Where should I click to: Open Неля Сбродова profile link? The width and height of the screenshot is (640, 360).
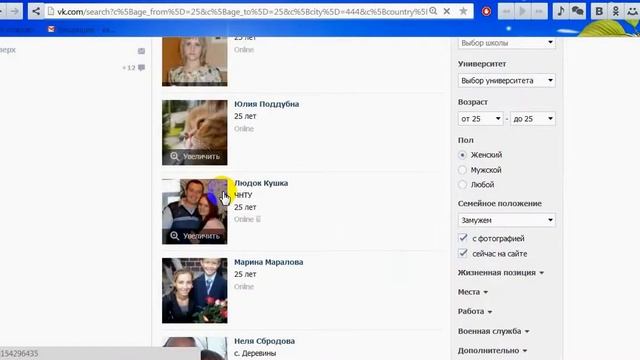(264, 341)
